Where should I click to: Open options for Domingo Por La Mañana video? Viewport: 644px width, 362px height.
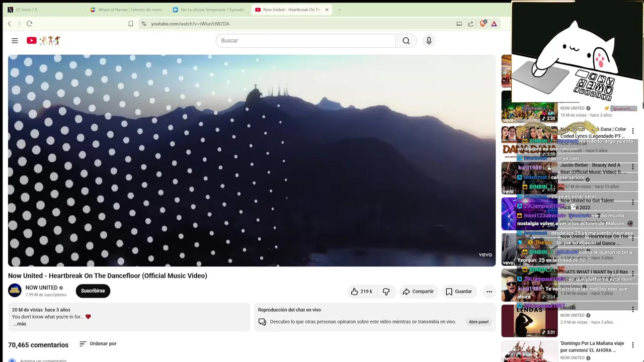pyautogui.click(x=633, y=345)
